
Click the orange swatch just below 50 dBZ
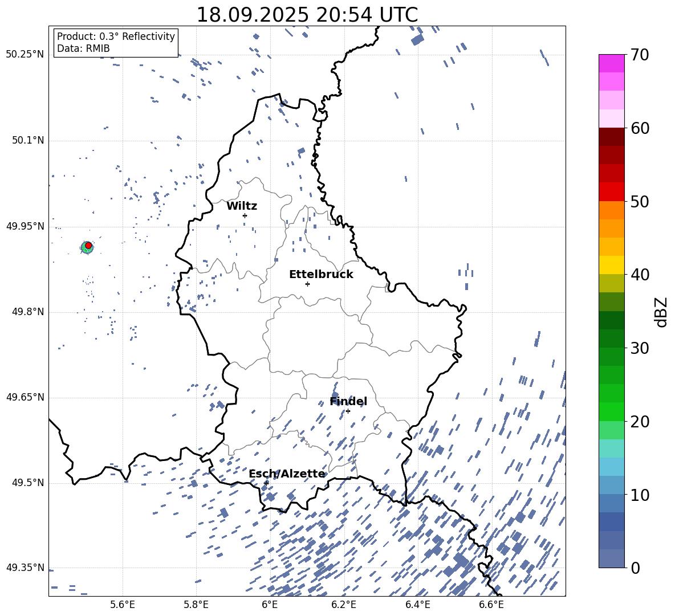pos(611,210)
